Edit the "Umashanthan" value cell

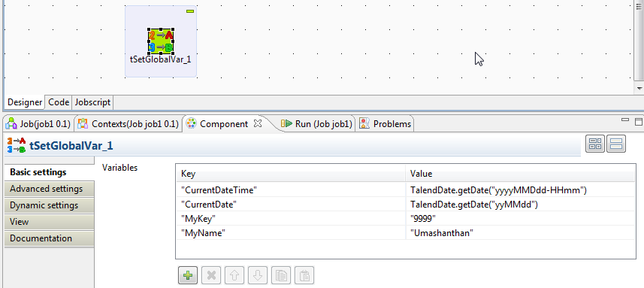tap(520, 232)
